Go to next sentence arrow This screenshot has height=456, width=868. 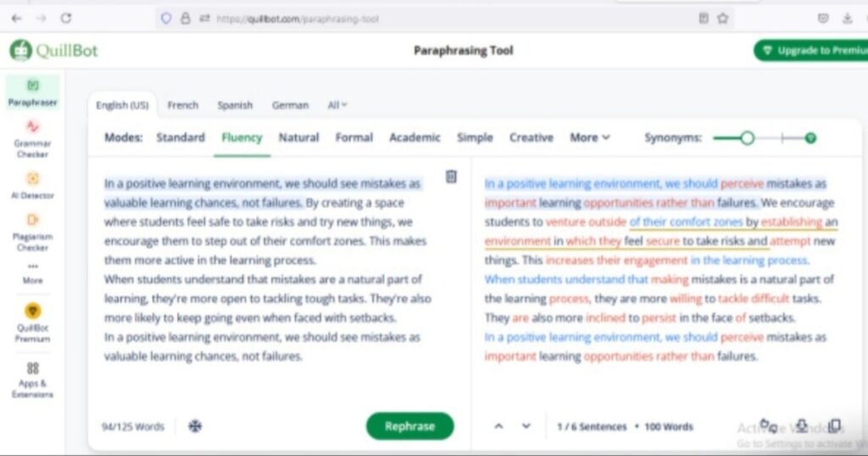click(526, 426)
